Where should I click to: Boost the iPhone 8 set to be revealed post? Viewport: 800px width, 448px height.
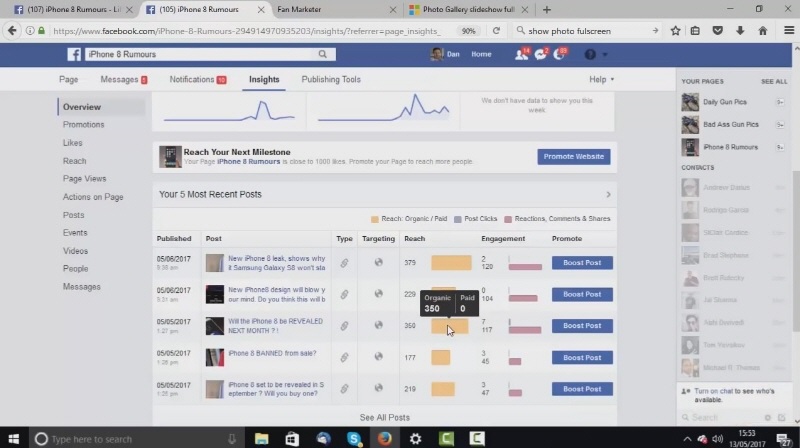point(582,389)
